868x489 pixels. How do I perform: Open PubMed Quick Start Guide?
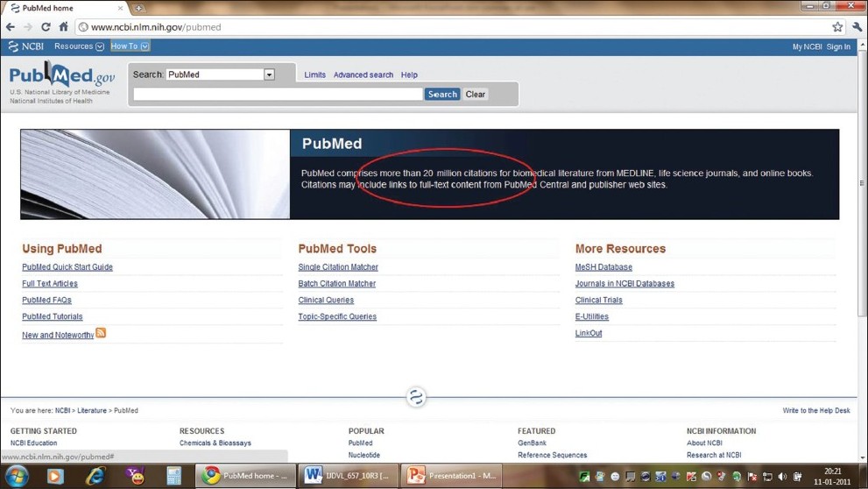(x=67, y=267)
